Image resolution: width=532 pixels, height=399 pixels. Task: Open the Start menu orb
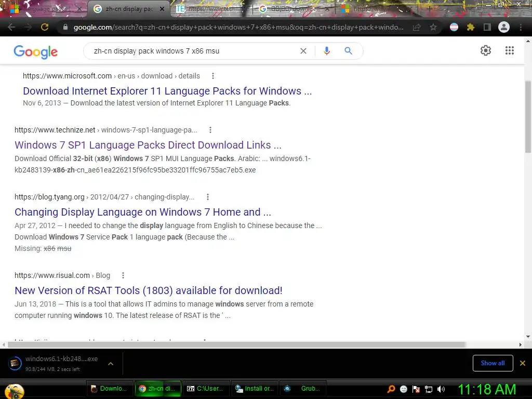[14, 392]
